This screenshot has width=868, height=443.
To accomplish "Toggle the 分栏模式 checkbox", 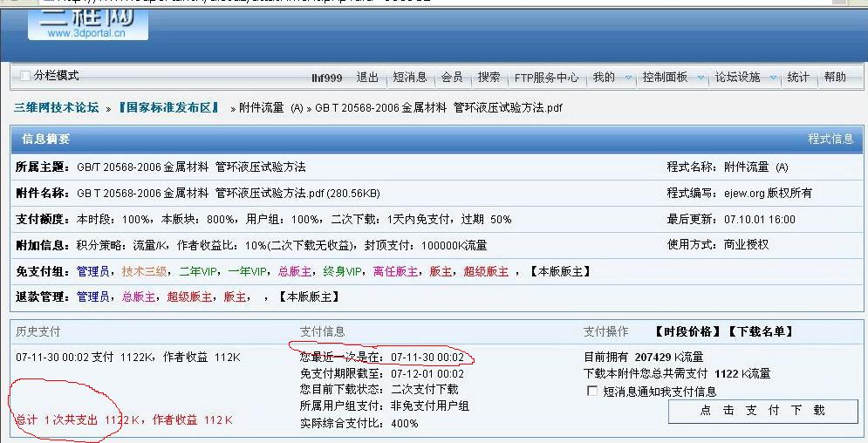I will pos(24,76).
